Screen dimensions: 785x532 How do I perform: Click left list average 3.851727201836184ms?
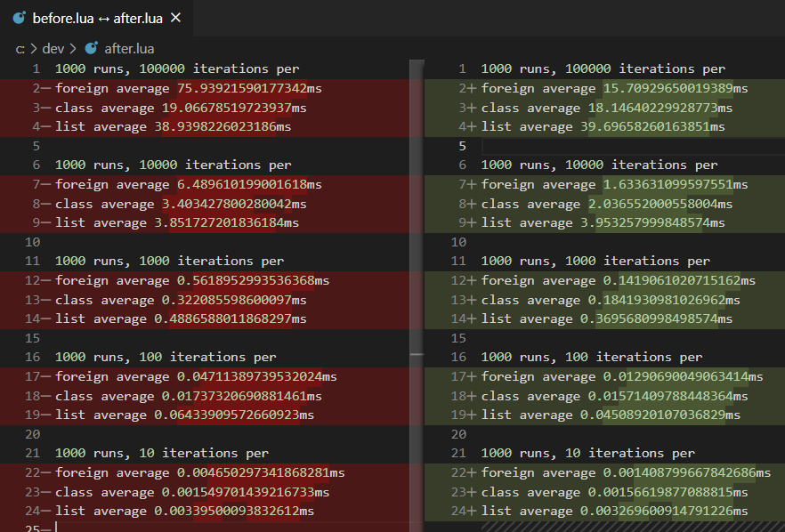click(x=177, y=223)
